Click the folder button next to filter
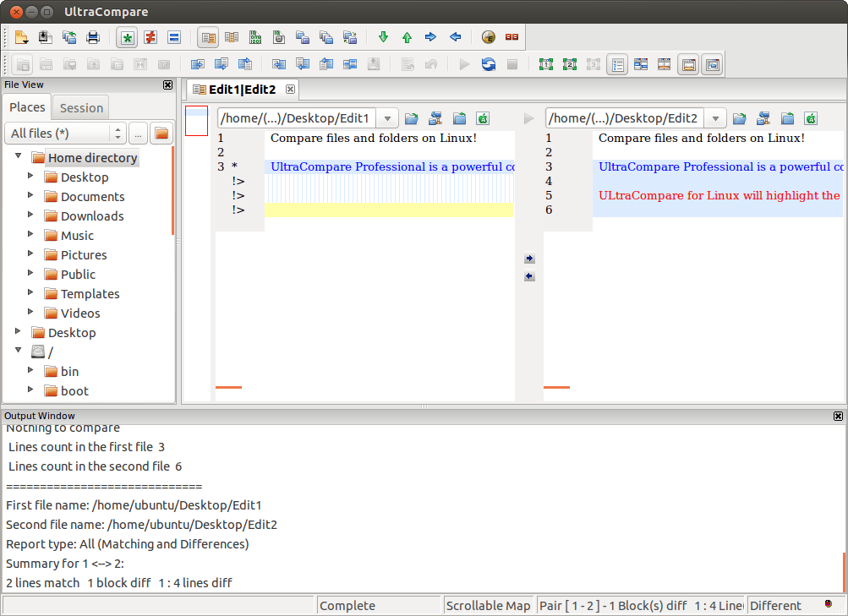This screenshot has height=616, width=848. point(161,134)
